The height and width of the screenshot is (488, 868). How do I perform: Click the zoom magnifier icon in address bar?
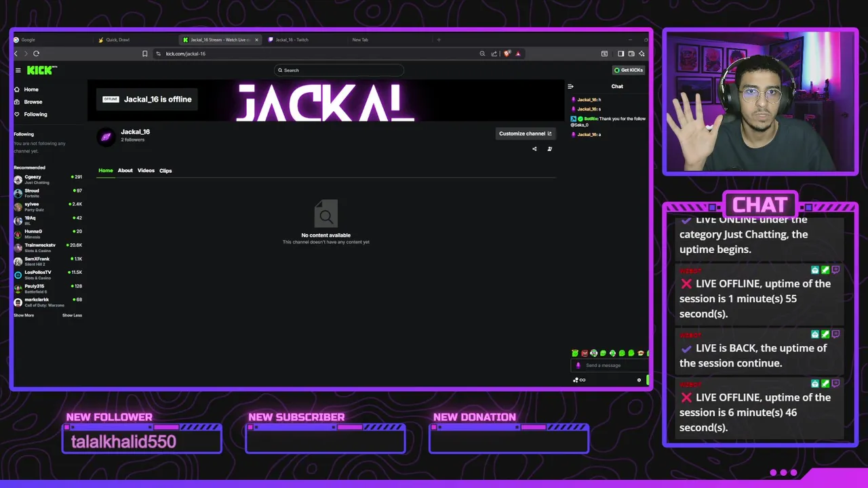click(x=483, y=54)
